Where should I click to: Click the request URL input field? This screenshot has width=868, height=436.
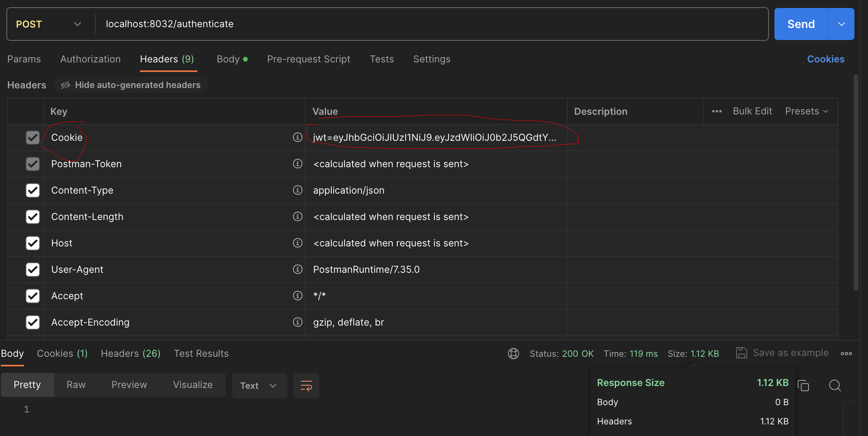(432, 24)
